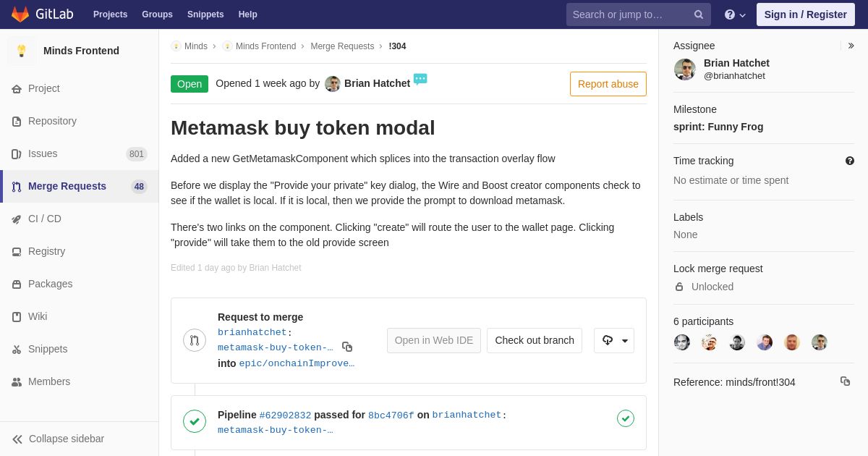Open the download dropdown arrow button
Screen dimensions: 868x456
(x=614, y=340)
